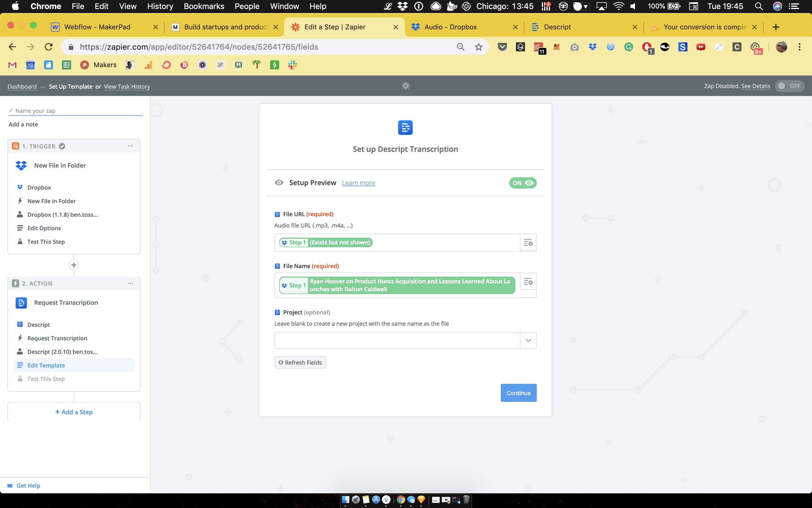The image size is (812, 508).
Task: Select Dropbox (1.1.8) account row
Action: pos(74,214)
